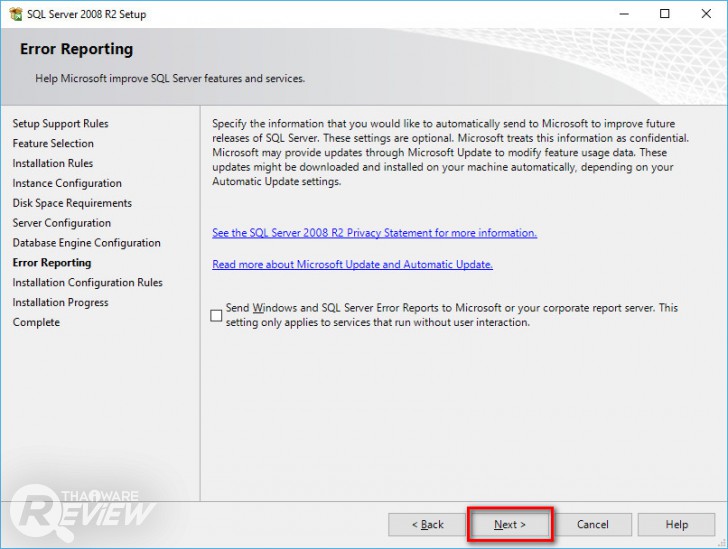Cancel the setup wizard

[592, 524]
